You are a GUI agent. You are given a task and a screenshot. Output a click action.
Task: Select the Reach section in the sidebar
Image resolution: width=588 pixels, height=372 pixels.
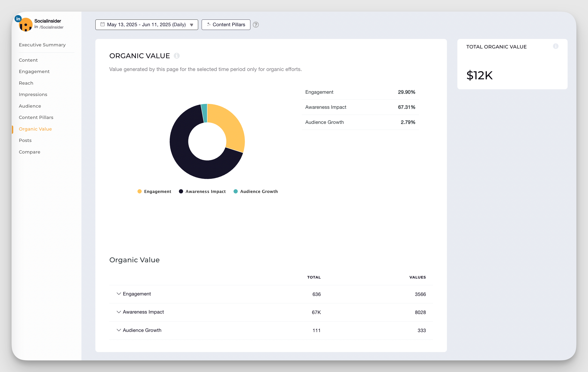(26, 83)
